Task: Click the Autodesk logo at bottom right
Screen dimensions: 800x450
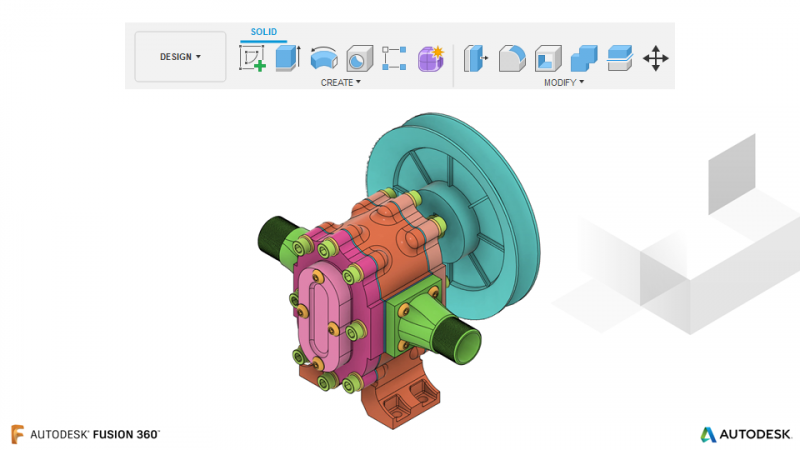Action: (745, 434)
